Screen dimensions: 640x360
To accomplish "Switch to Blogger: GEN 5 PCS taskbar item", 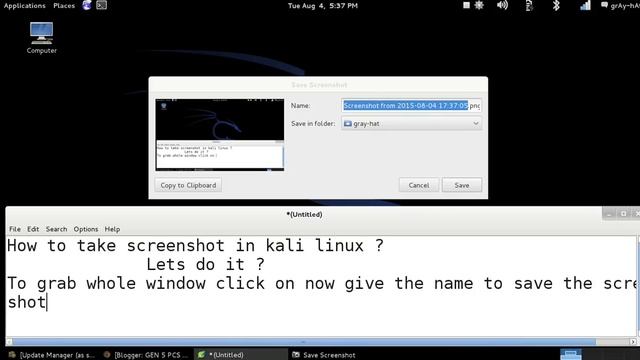I will coord(146,355).
